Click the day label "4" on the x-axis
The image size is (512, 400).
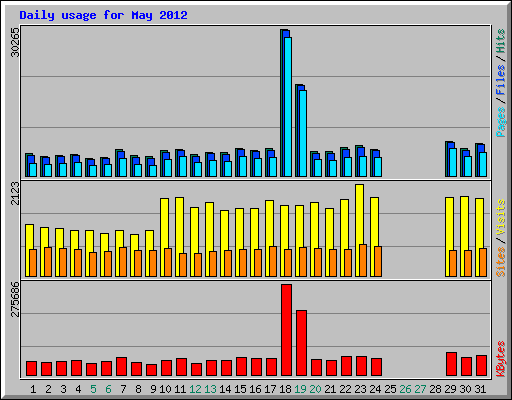(78, 389)
